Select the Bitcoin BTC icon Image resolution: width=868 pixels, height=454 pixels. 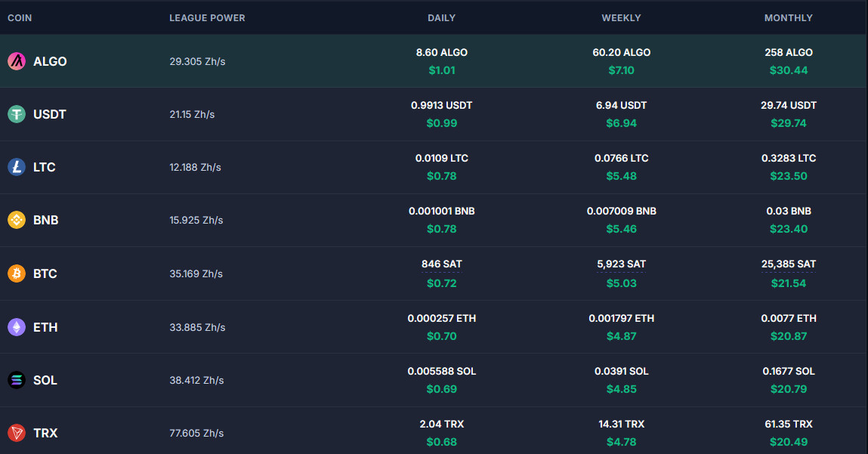pos(17,273)
